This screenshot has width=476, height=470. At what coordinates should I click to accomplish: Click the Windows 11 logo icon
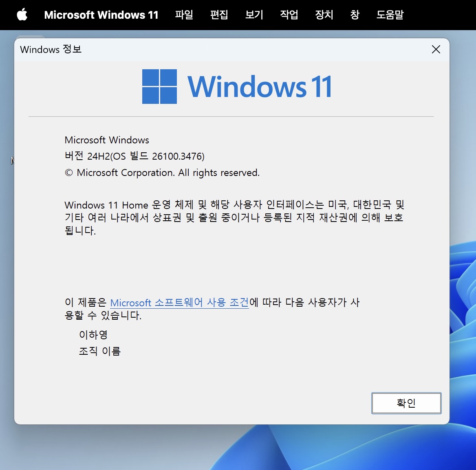(159, 86)
